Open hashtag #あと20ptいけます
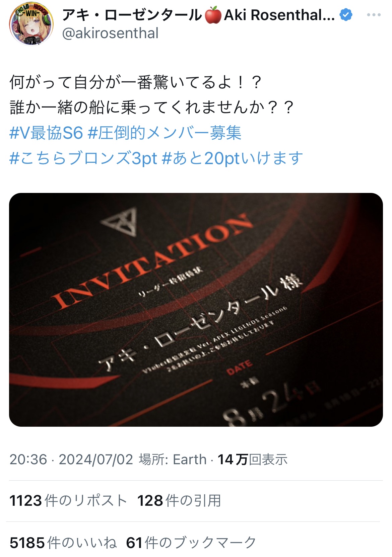The image size is (392, 557). pyautogui.click(x=233, y=158)
